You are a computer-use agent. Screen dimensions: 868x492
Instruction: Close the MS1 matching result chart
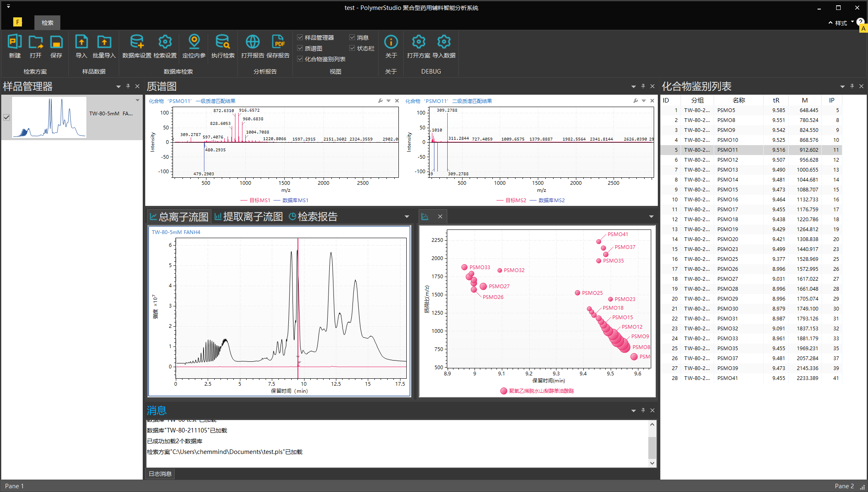point(397,101)
